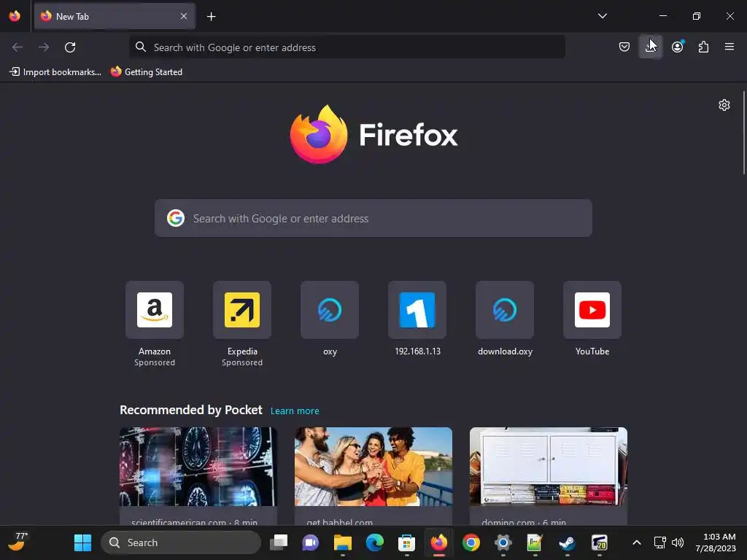Click the taskbar Search box

181,542
